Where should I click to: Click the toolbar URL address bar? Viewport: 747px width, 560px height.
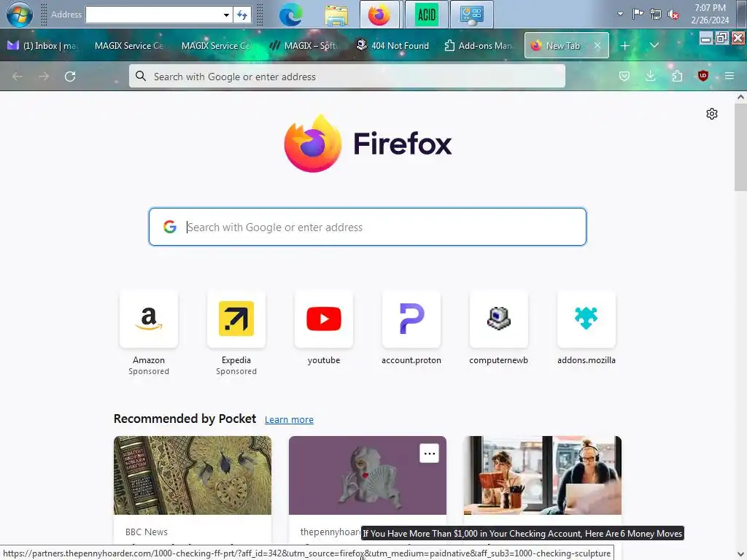347,76
